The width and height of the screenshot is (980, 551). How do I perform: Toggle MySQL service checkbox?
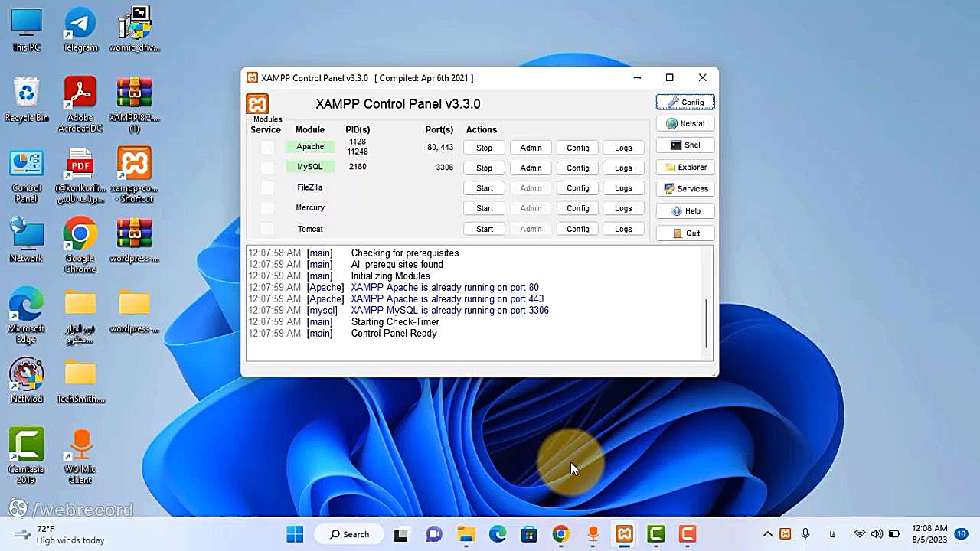click(266, 168)
